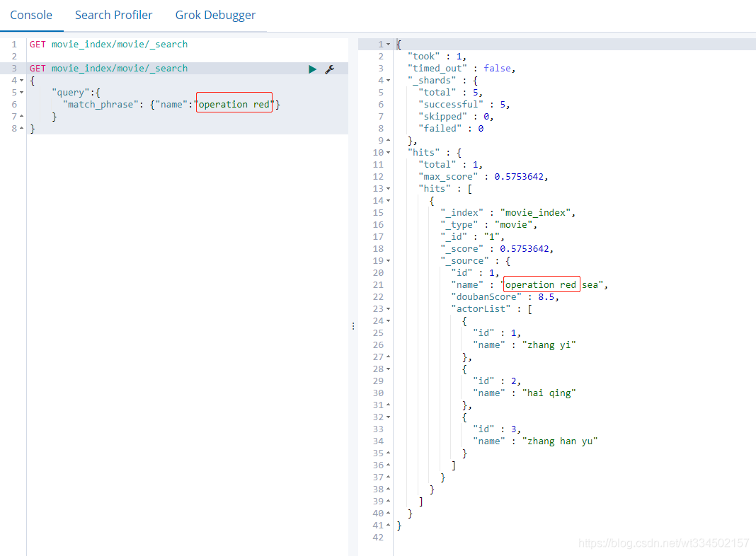The image size is (756, 556).
Task: Click the actor name "zhang yi"
Action: coord(549,345)
